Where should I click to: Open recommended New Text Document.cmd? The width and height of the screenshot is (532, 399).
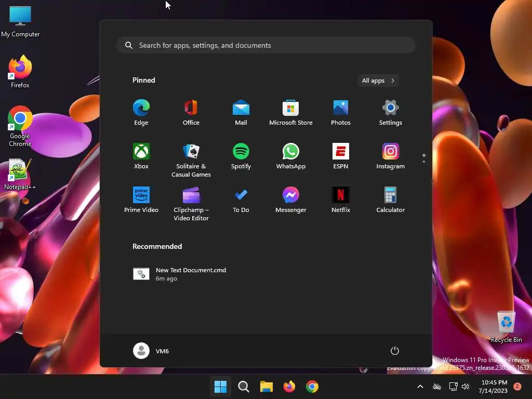pyautogui.click(x=180, y=274)
